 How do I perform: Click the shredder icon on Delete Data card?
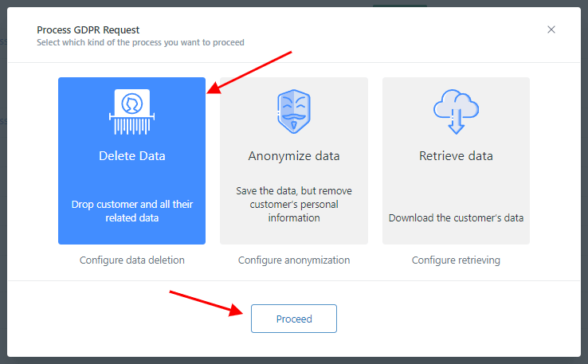[x=131, y=112]
